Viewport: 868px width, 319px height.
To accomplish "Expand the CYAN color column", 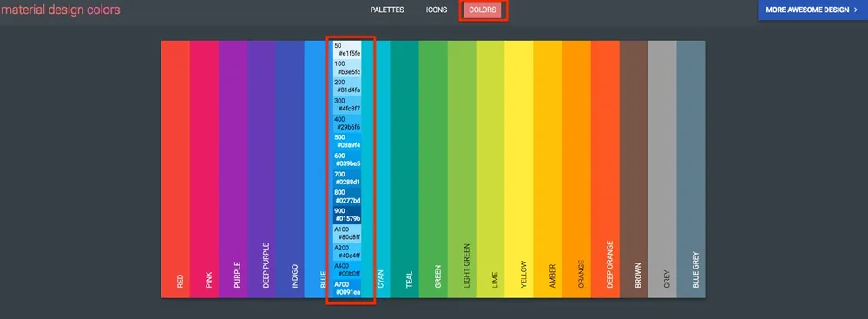I will (376, 169).
